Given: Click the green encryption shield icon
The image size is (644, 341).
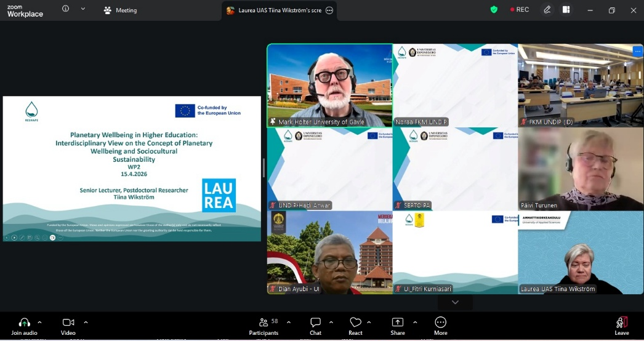Looking at the screenshot, I should (x=494, y=10).
